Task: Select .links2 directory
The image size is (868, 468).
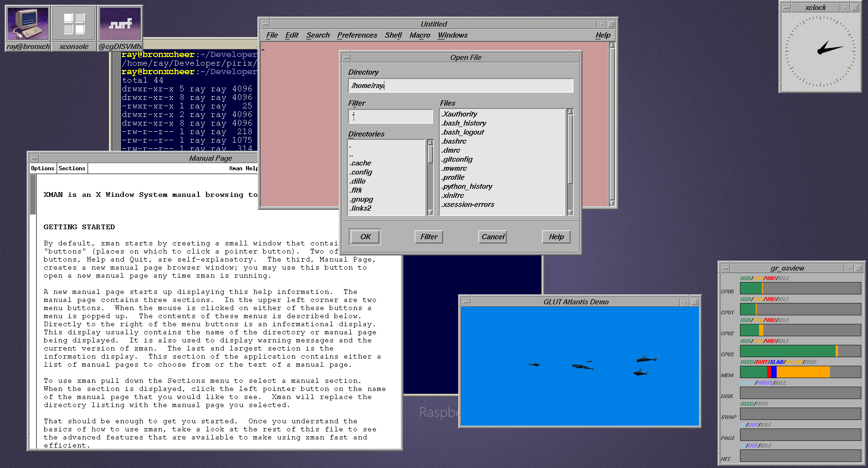Action: click(x=386, y=208)
